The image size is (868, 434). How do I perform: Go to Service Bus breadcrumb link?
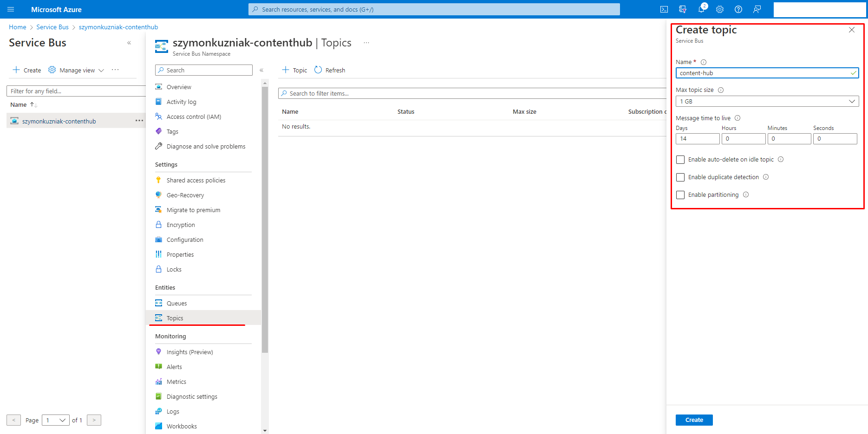52,27
